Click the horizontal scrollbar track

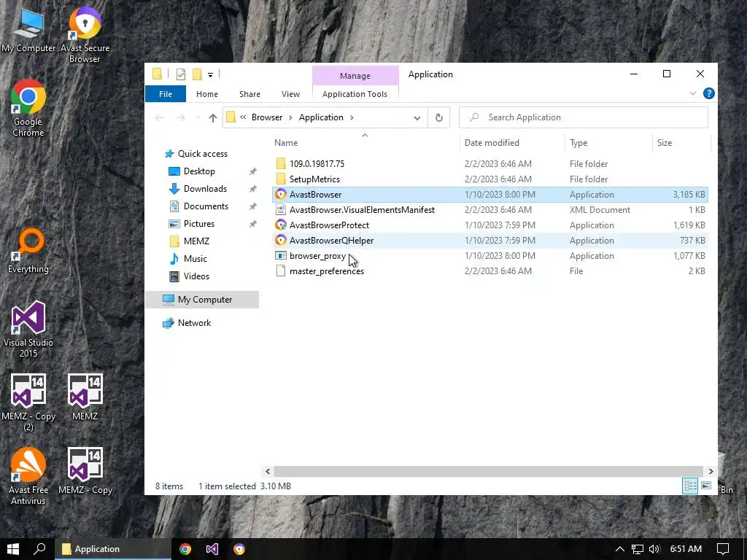[x=489, y=472]
